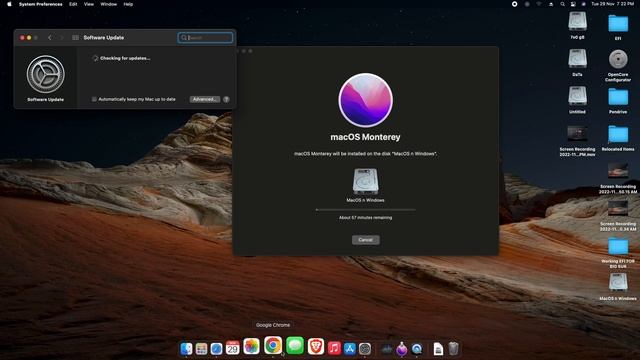Open Launchpad from the Dock
Screen dimensions: 640x360
pos(201,349)
